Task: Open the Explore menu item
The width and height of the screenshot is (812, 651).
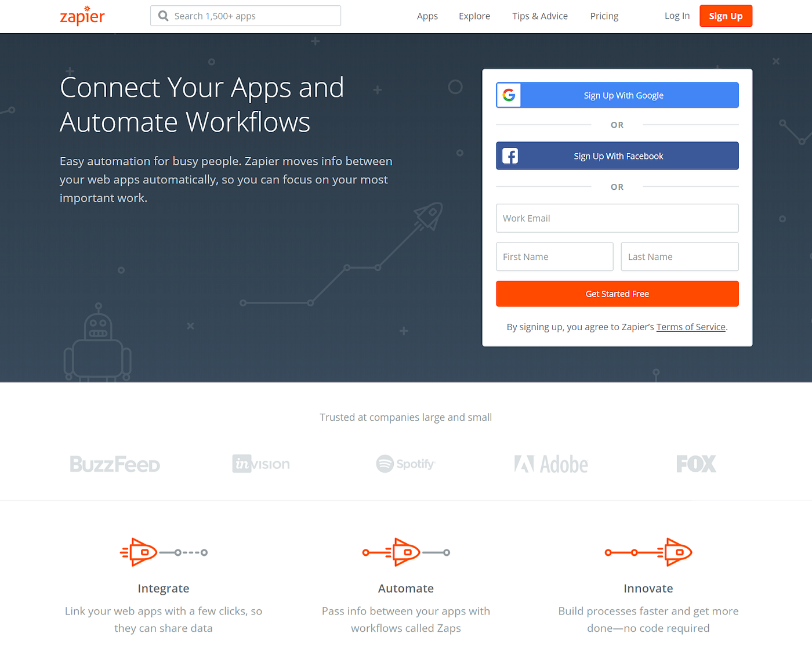Action: pos(474,16)
